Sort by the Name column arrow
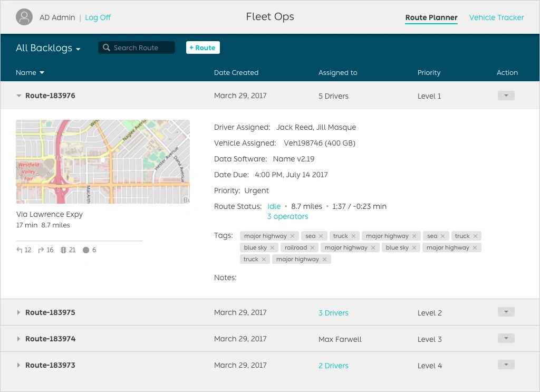This screenshot has width=540, height=392. point(42,73)
